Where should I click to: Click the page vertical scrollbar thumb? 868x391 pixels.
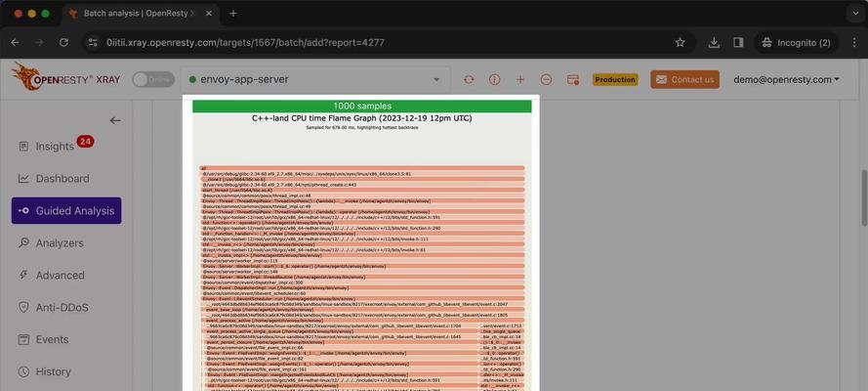[864, 197]
